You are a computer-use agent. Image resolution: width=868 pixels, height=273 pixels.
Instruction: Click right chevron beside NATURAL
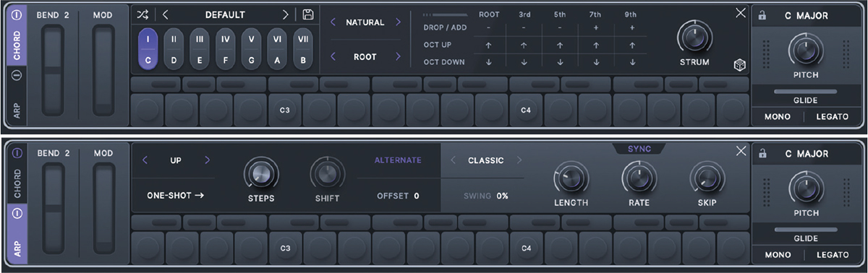tap(398, 23)
